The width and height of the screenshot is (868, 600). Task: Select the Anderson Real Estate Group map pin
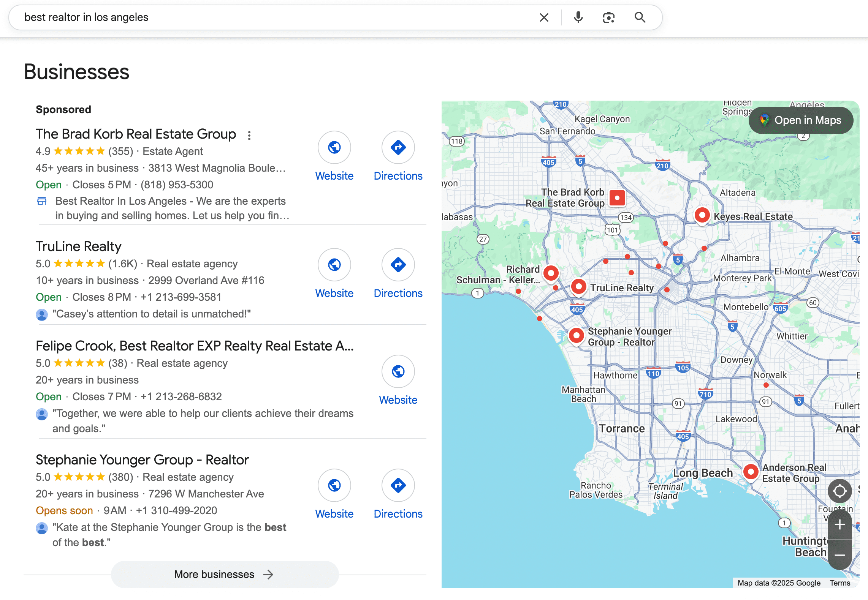(751, 472)
